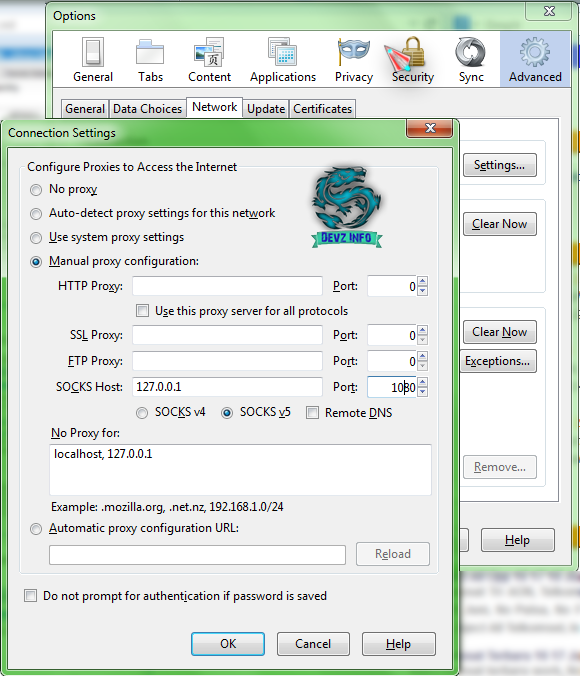Close the Connection Settings dialog

pyautogui.click(x=430, y=128)
